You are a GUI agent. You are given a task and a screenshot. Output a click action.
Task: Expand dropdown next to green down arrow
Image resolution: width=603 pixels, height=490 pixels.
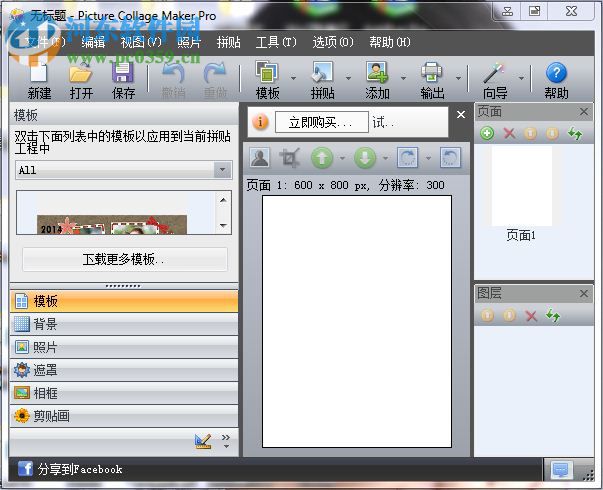385,158
